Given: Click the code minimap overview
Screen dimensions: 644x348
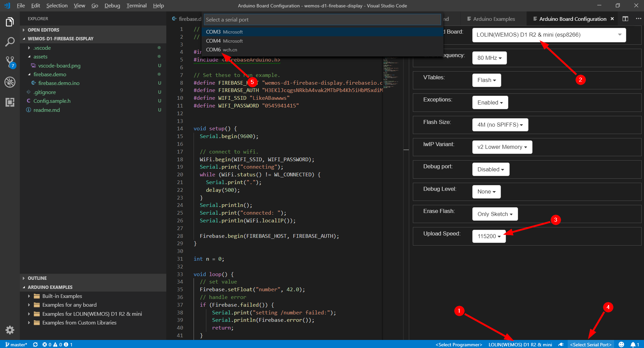Looking at the screenshot, I should click(x=391, y=73).
